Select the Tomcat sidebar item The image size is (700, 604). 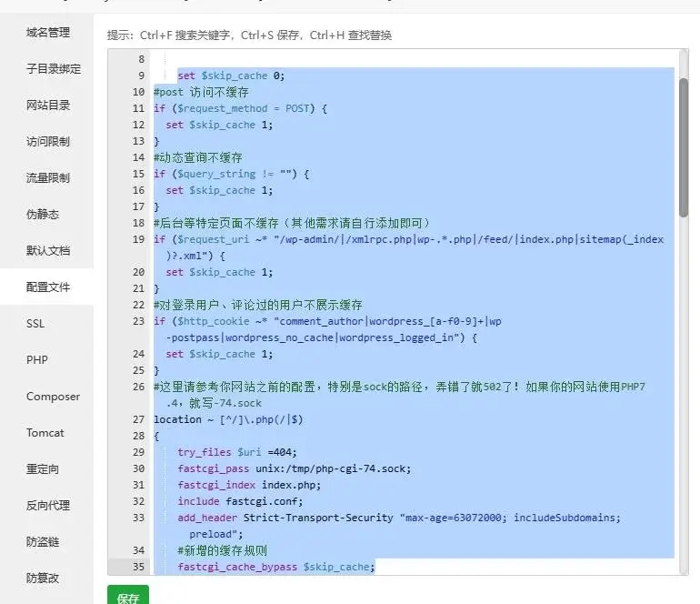click(45, 433)
